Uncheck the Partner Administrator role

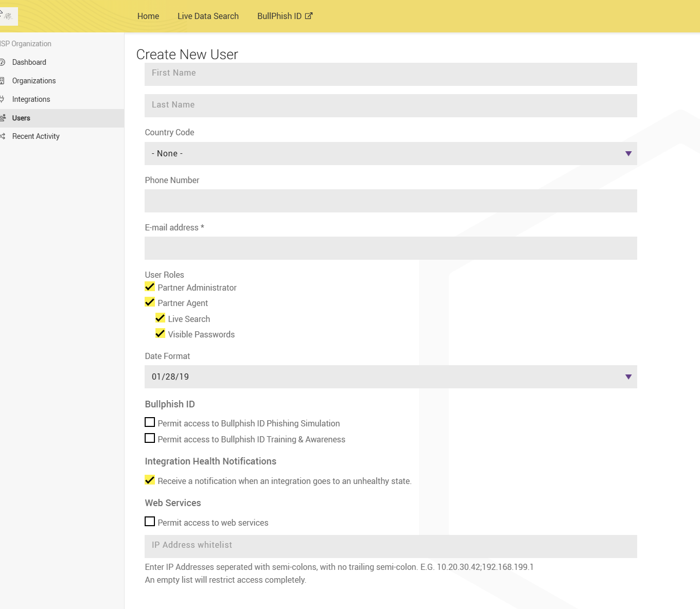pos(150,286)
